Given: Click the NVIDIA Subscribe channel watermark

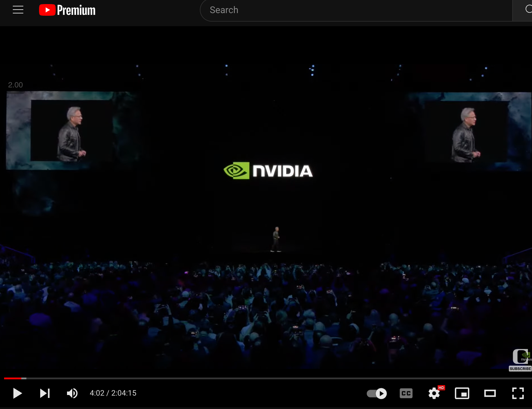Looking at the screenshot, I should click(x=521, y=360).
